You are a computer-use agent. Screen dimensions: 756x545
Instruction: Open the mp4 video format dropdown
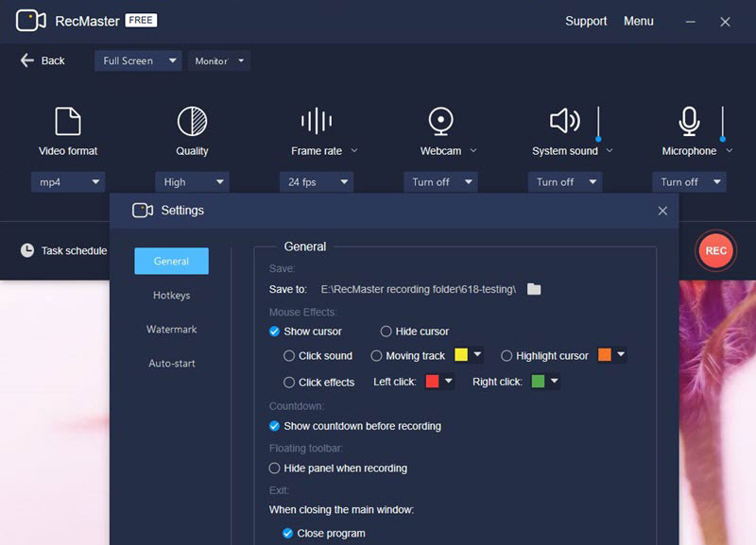68,182
